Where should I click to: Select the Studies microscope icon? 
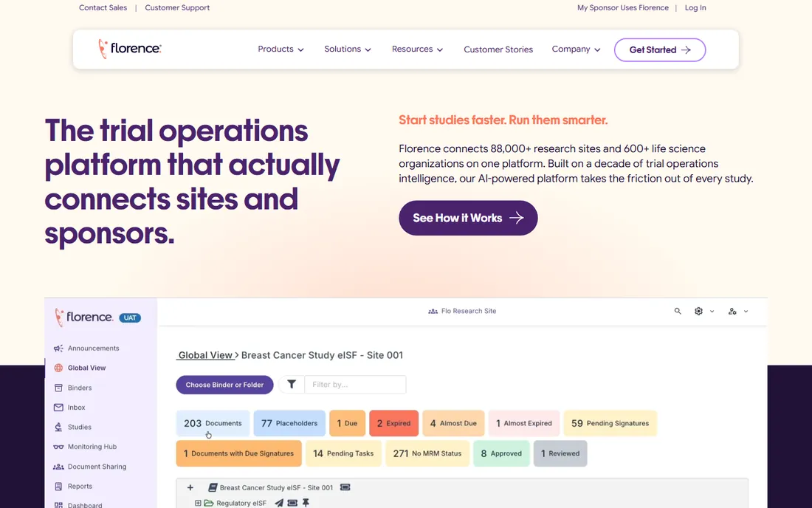pyautogui.click(x=58, y=427)
